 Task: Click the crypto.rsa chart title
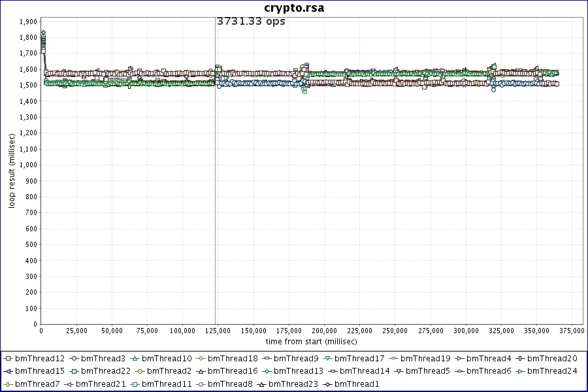[294, 8]
